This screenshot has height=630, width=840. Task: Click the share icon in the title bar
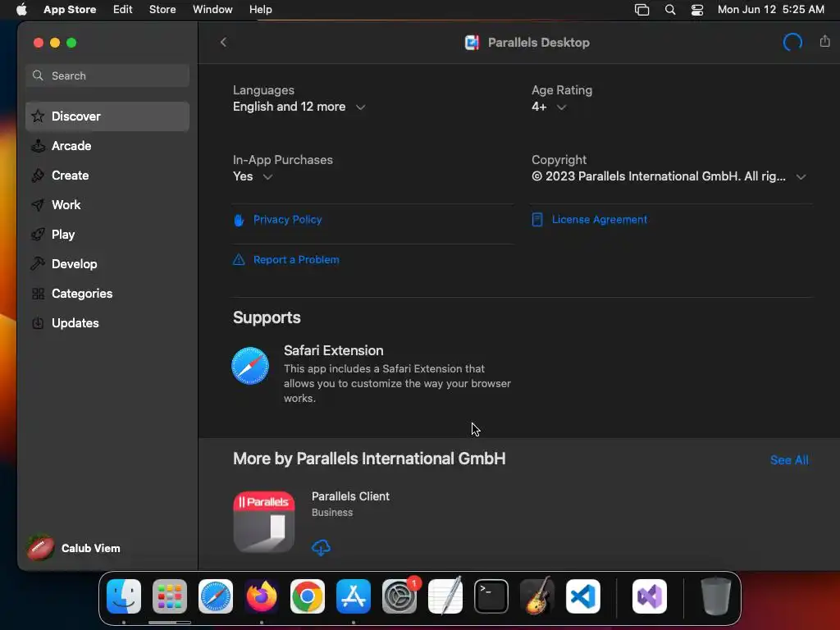tap(824, 41)
